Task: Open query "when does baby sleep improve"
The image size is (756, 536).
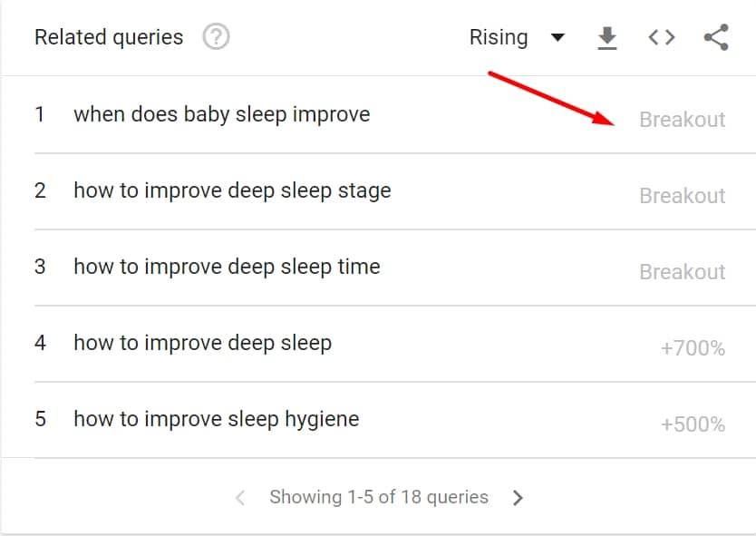Action: [x=222, y=115]
